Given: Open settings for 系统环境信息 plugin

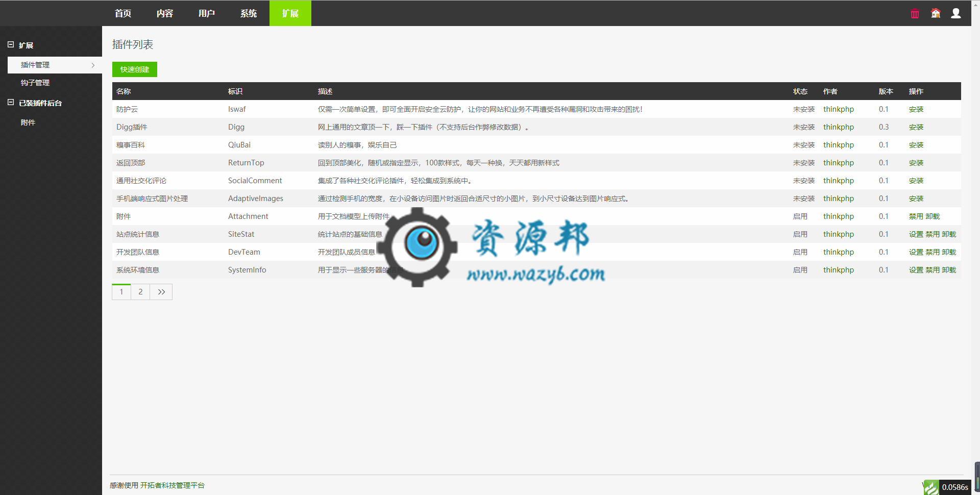Looking at the screenshot, I should 916,270.
